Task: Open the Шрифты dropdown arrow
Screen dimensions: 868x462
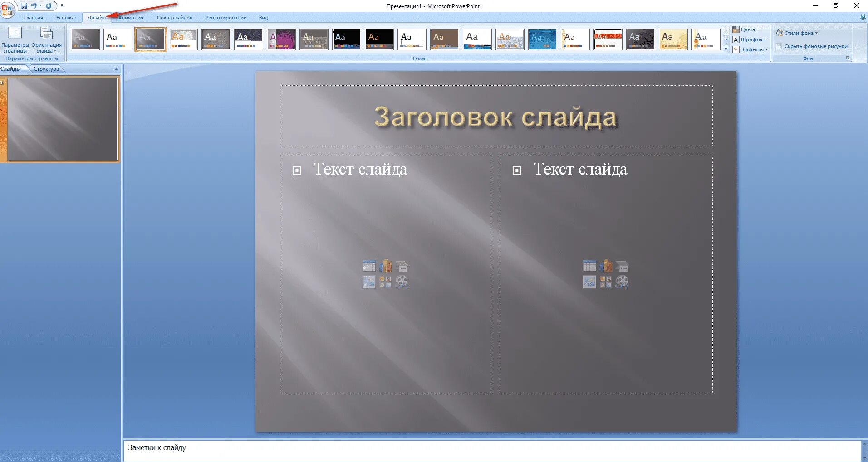Action: tap(765, 39)
